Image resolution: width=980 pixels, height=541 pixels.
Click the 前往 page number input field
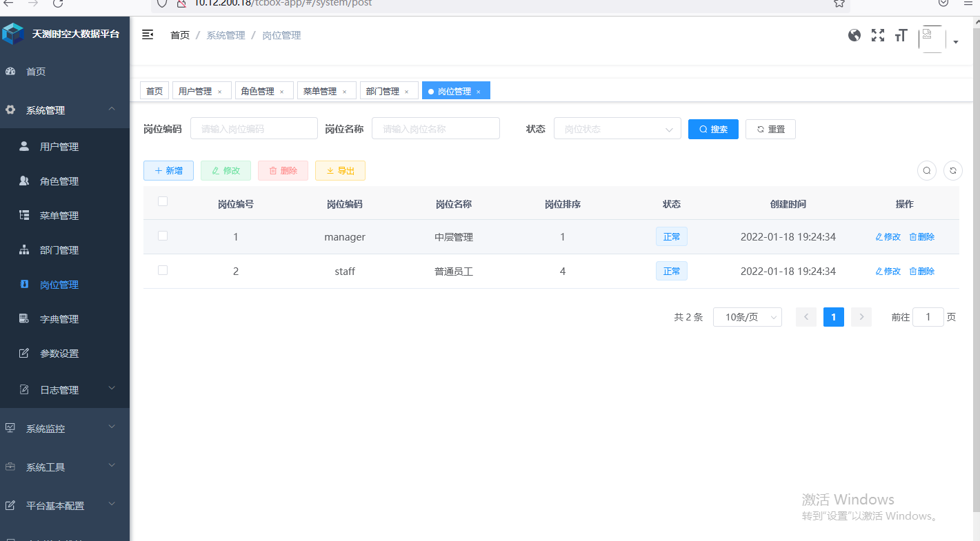click(x=928, y=316)
